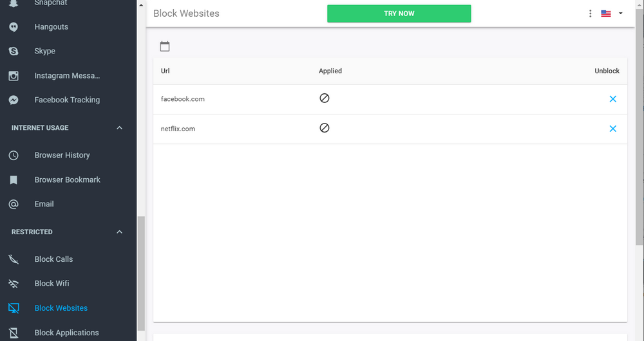Click the Instagram camera icon in sidebar
The height and width of the screenshot is (341, 644).
tap(14, 76)
